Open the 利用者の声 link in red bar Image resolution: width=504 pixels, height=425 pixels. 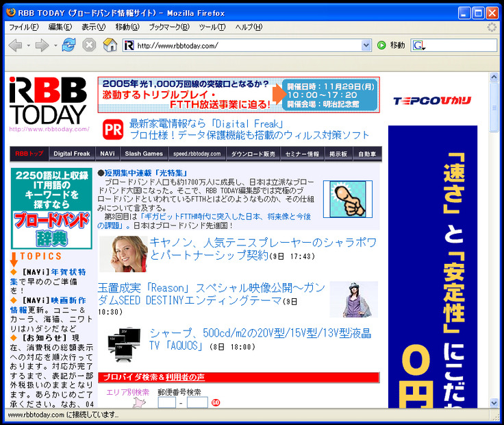click(185, 377)
